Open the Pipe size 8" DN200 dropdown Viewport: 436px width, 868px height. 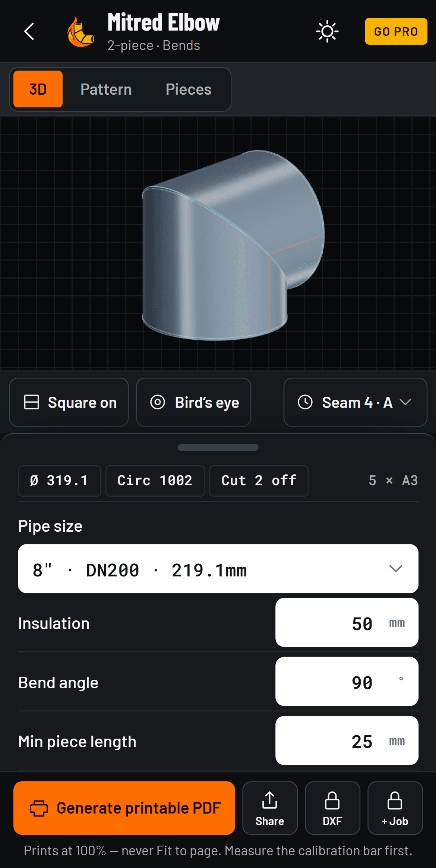click(x=218, y=569)
